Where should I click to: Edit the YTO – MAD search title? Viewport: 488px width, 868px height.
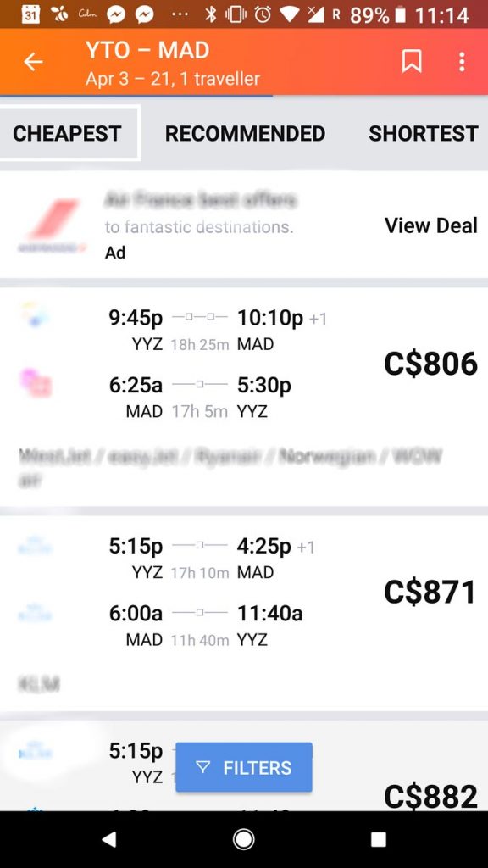pos(147,50)
